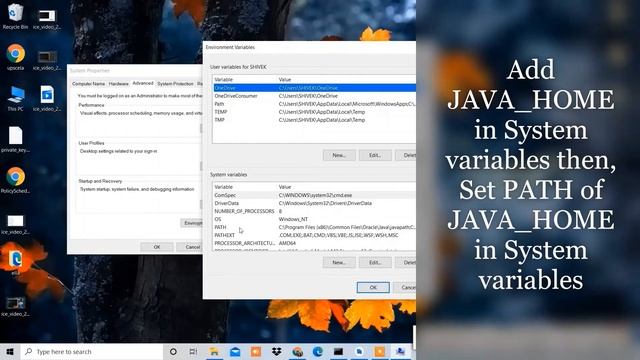Open the System Protection tab
The height and width of the screenshot is (360, 640).
pos(175,84)
